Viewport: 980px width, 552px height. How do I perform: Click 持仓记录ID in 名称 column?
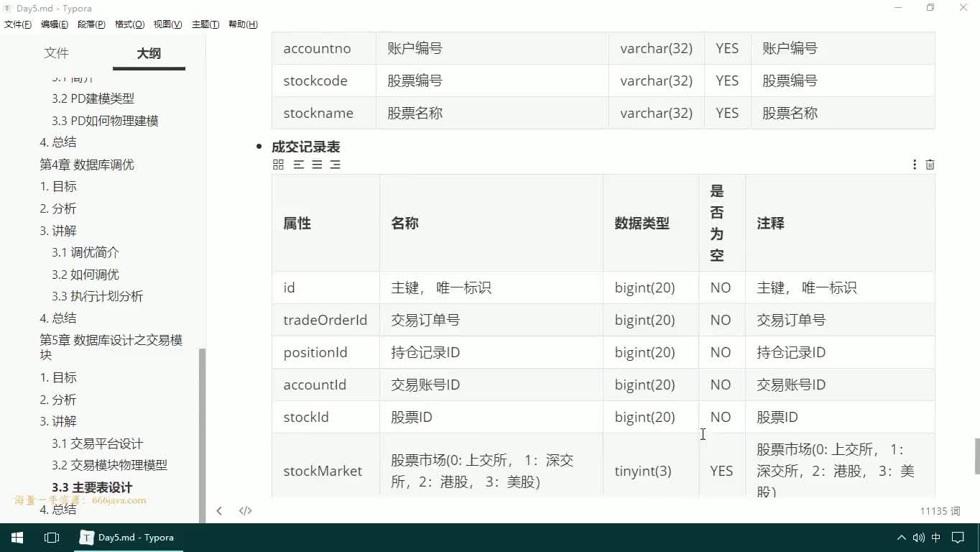click(425, 352)
